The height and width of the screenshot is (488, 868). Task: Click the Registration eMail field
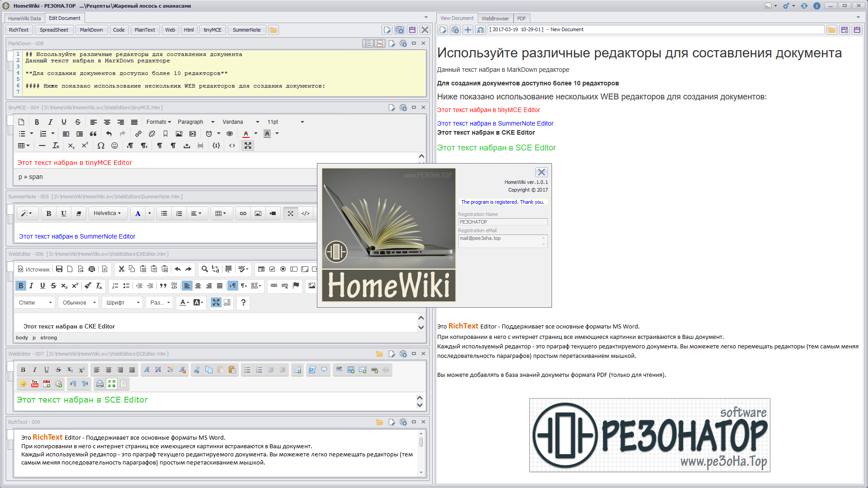(503, 241)
